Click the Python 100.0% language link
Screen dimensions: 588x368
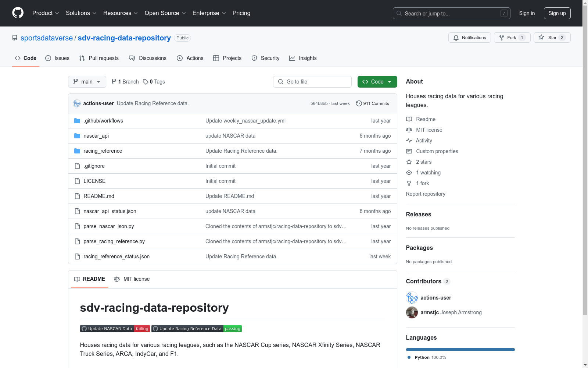click(427, 357)
